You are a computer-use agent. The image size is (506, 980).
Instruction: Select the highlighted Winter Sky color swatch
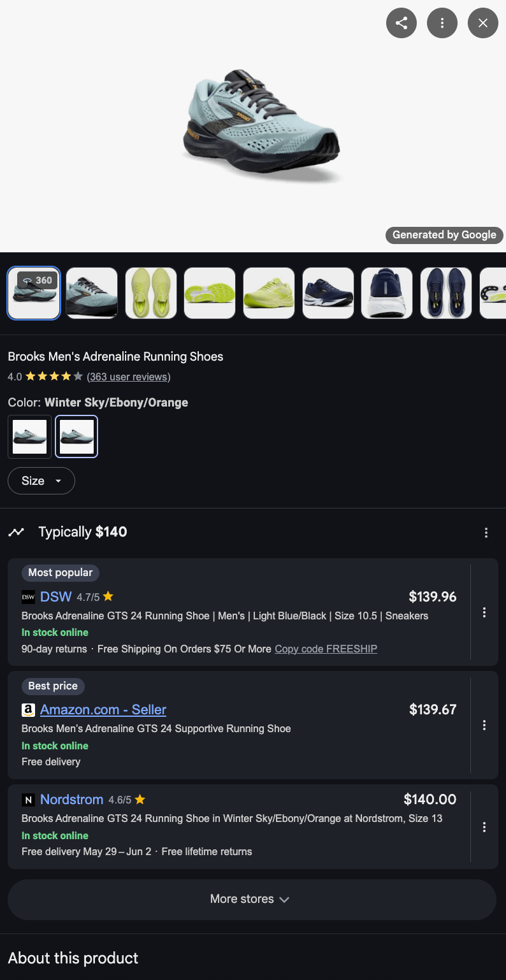coord(76,436)
